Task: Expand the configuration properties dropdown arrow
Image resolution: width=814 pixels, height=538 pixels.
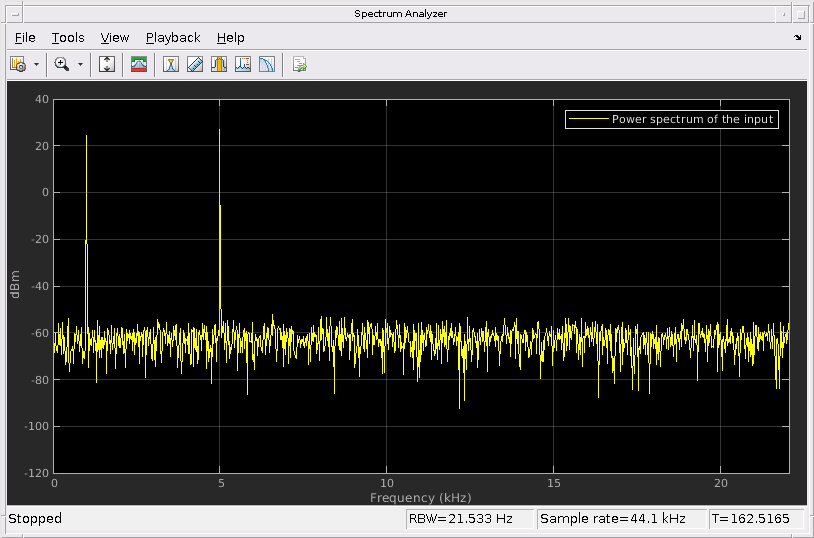Action: (x=36, y=64)
